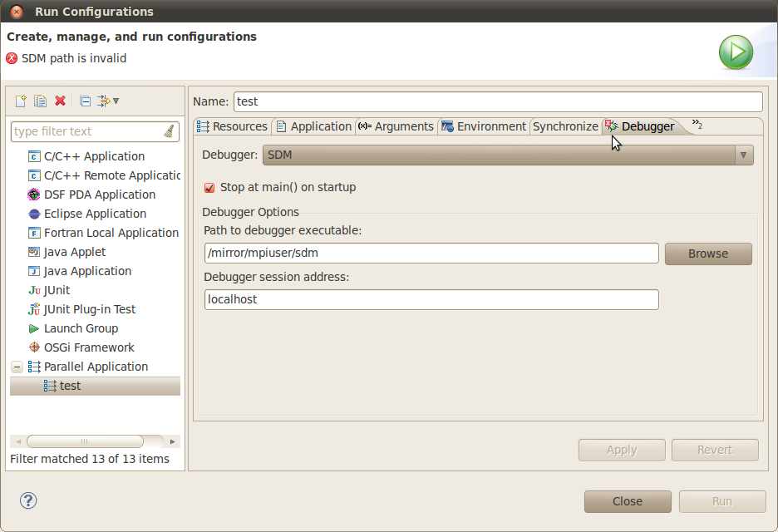Select JUnit Plug-in Test tree item
778x532 pixels.
90,309
